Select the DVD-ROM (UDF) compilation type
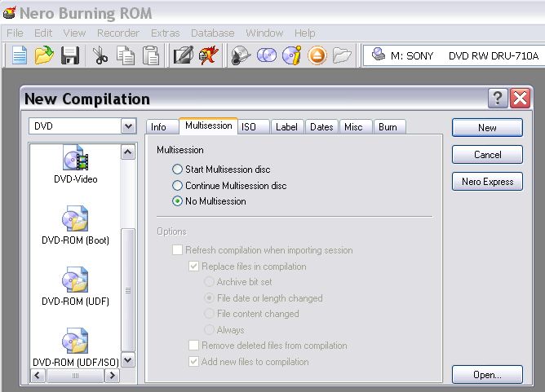Screen dimensions: 545x392 75,286
